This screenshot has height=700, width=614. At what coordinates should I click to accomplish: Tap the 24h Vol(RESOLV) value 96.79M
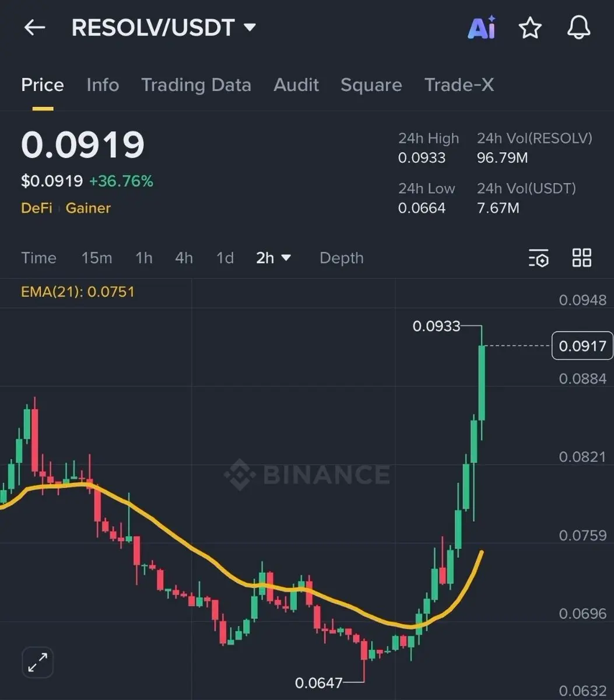(502, 158)
